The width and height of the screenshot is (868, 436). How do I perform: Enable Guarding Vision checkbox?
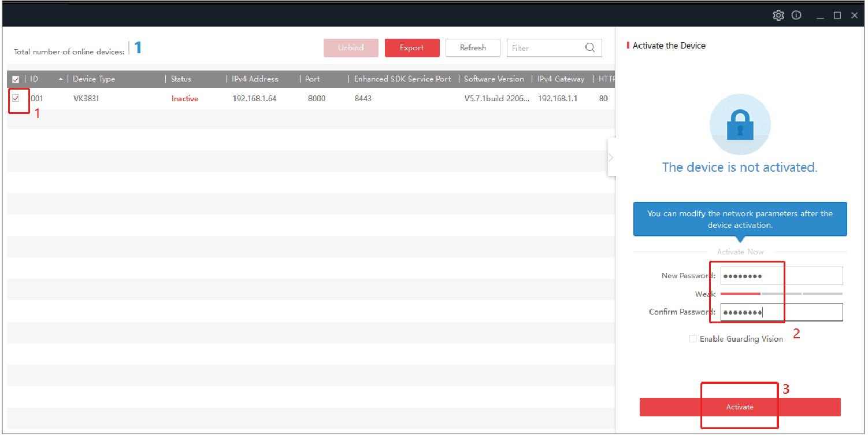692,339
